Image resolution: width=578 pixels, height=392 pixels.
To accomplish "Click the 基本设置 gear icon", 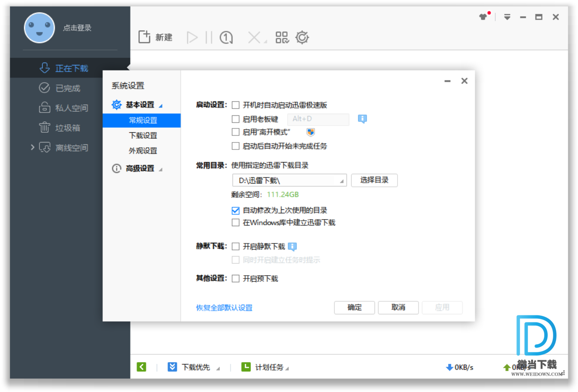I will pyautogui.click(x=116, y=105).
